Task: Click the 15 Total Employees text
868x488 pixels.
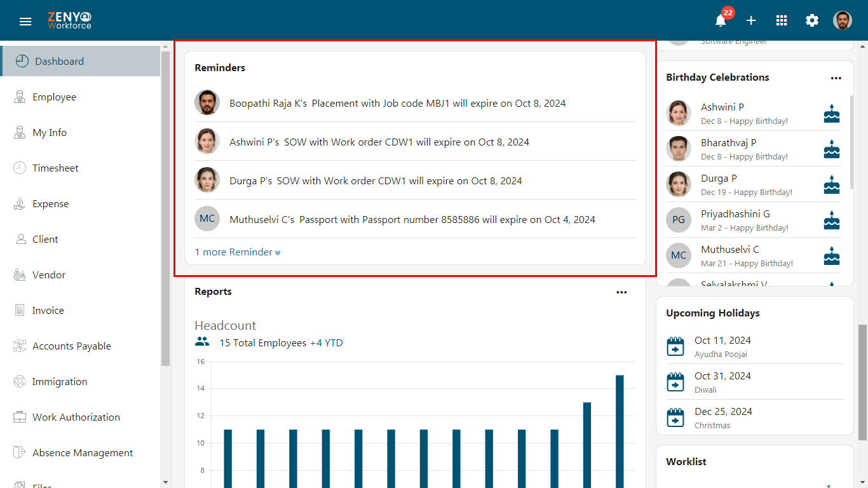Action: coord(262,343)
